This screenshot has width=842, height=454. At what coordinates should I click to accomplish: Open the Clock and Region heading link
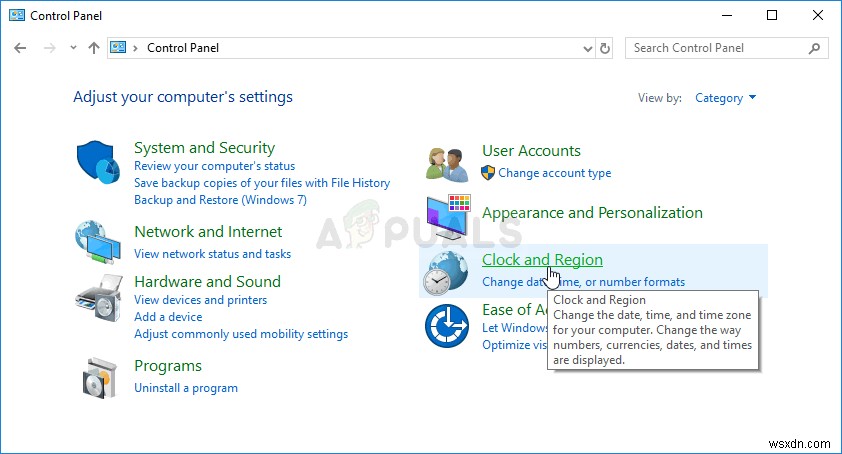[x=542, y=260]
